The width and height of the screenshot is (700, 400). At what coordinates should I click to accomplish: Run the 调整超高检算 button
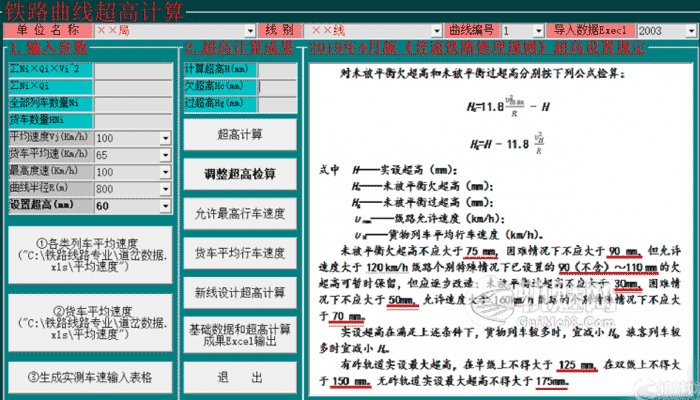[x=240, y=174]
